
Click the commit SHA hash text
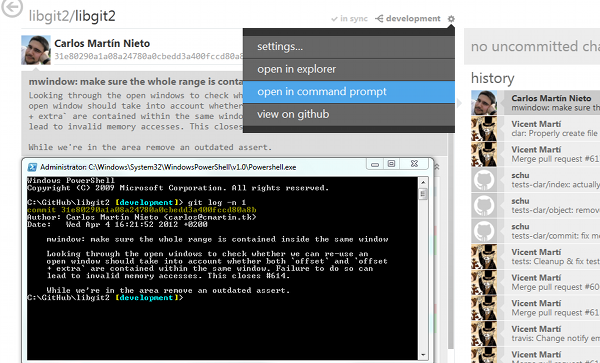pos(148,56)
